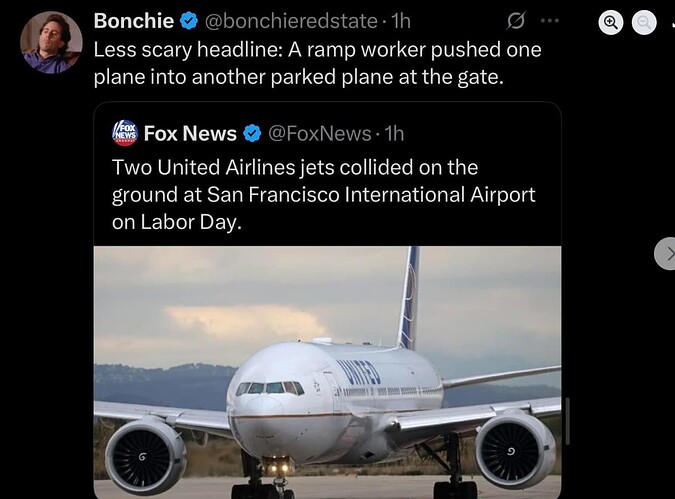Viewport: 675px width, 499px height.
Task: Click the zoom out magnifier icon
Action: coord(646,20)
